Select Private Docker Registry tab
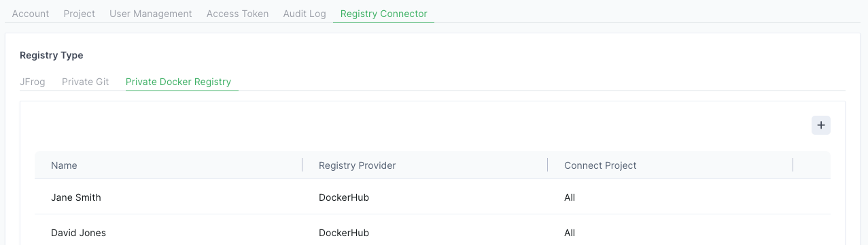Screen dimensions: 868x245 (x=179, y=82)
